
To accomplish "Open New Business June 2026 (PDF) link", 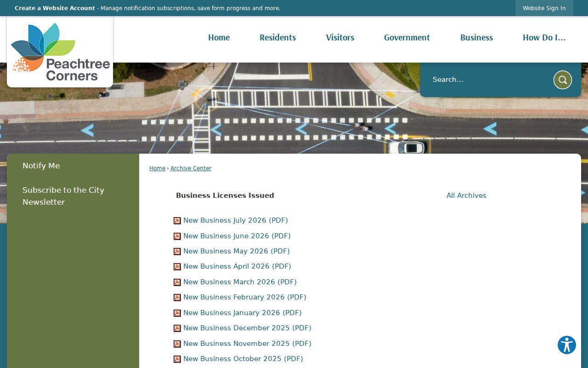I will click(237, 236).
